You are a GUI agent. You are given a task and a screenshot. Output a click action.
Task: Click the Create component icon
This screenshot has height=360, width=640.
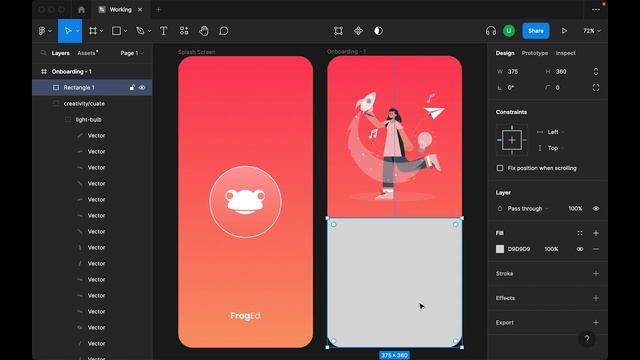[x=358, y=31]
